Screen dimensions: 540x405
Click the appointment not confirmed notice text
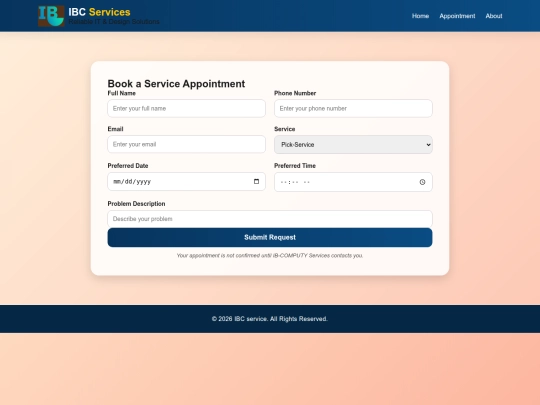click(270, 256)
